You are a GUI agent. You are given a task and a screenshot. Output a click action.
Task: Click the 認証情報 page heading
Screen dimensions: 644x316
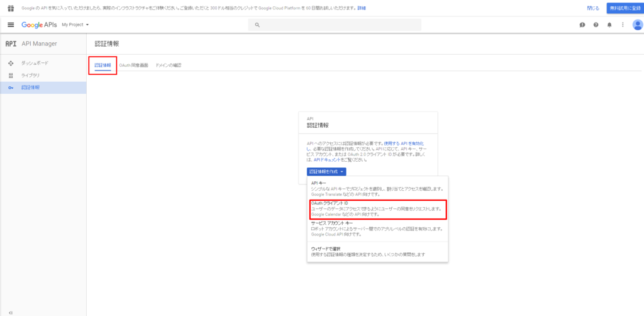pyautogui.click(x=107, y=43)
